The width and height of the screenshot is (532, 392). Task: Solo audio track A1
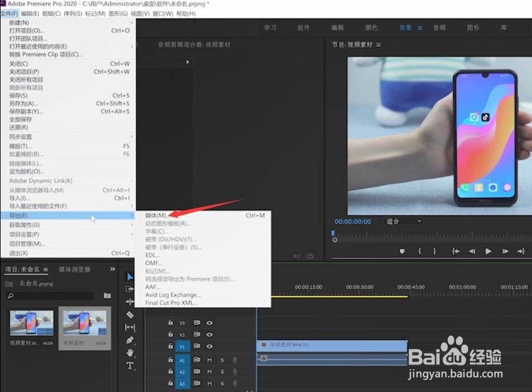pyautogui.click(x=222, y=360)
